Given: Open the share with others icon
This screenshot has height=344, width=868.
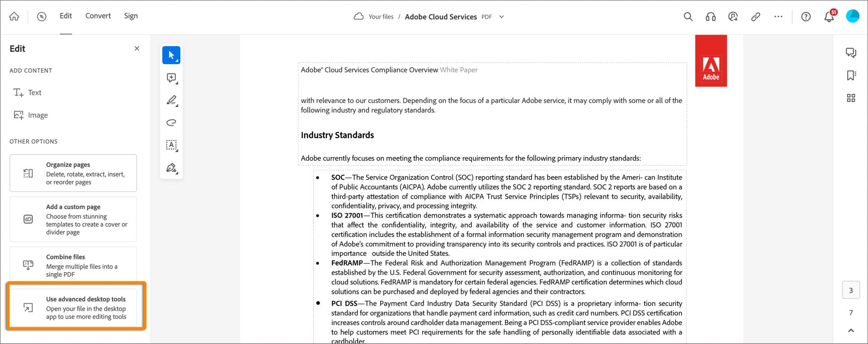Looking at the screenshot, I should (733, 17).
